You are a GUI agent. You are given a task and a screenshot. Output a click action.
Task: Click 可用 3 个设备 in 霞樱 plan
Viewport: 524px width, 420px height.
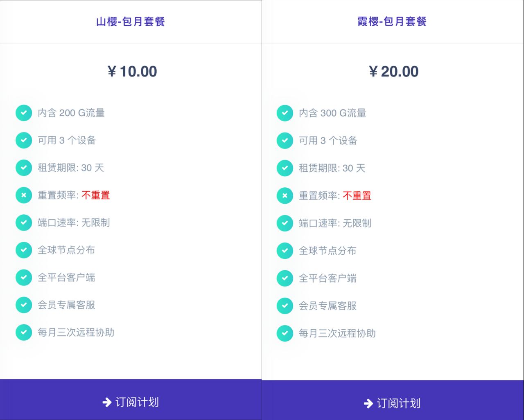328,141
